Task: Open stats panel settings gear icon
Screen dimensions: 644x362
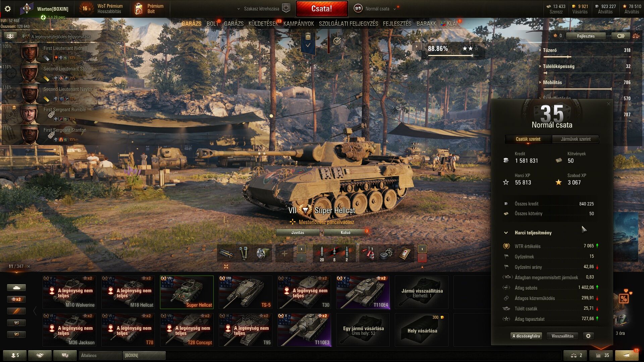Action: (588, 336)
